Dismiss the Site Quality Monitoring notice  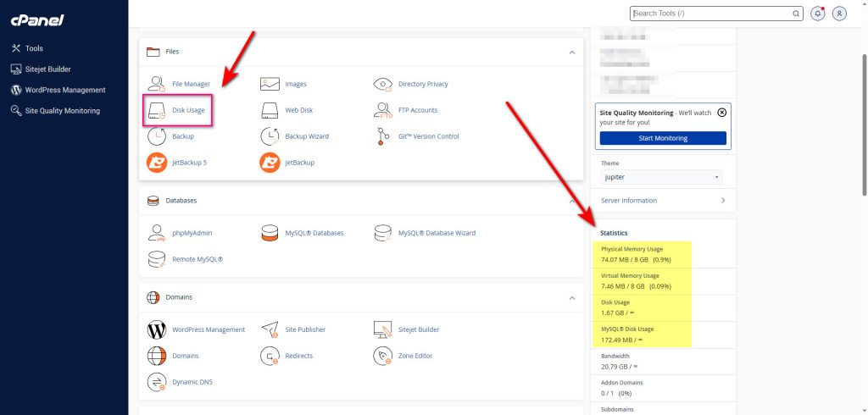point(721,112)
